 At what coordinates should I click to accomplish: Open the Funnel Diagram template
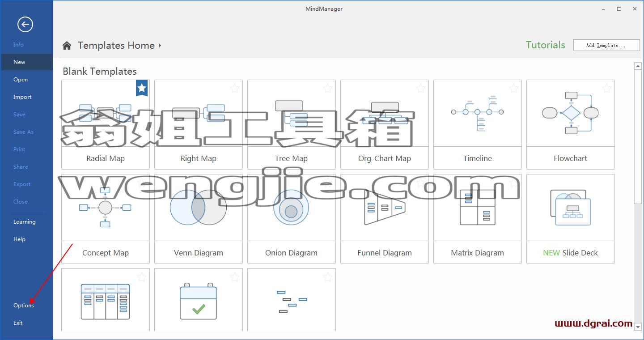pos(385,219)
